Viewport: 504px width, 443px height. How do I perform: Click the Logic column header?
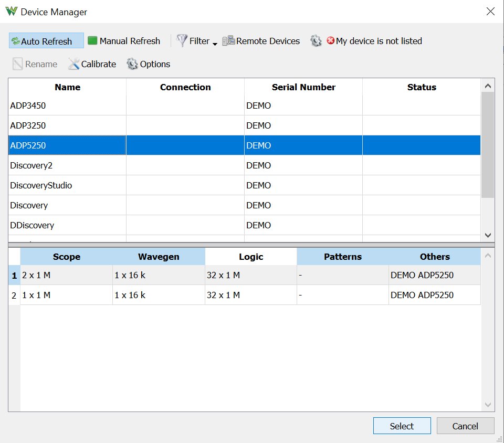[x=251, y=257]
